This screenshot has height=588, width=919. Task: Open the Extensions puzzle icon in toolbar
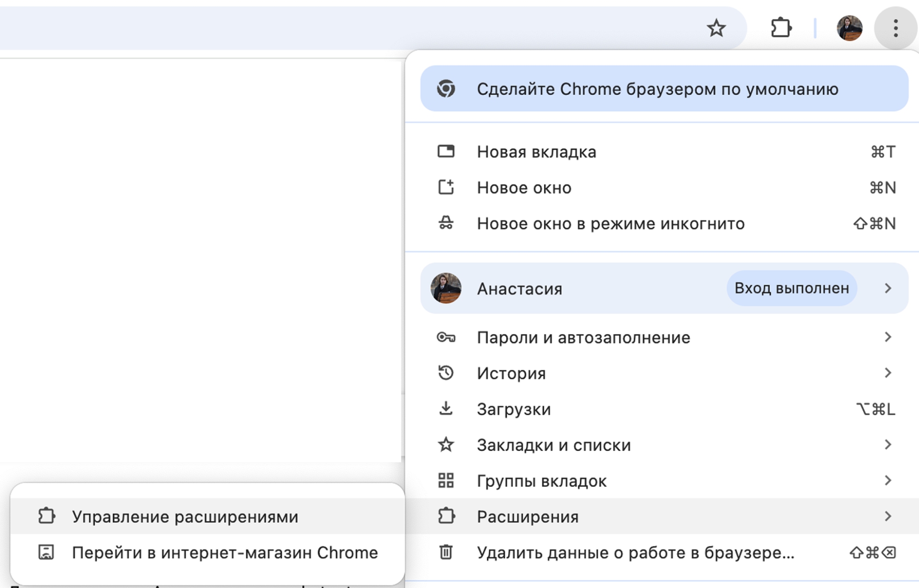click(781, 28)
